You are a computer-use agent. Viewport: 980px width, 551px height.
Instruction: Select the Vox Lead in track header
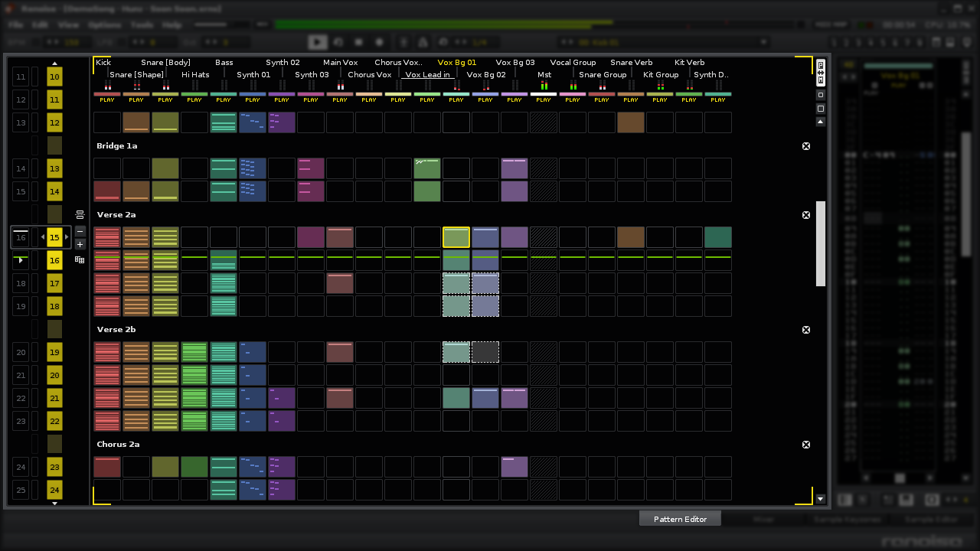click(x=427, y=75)
